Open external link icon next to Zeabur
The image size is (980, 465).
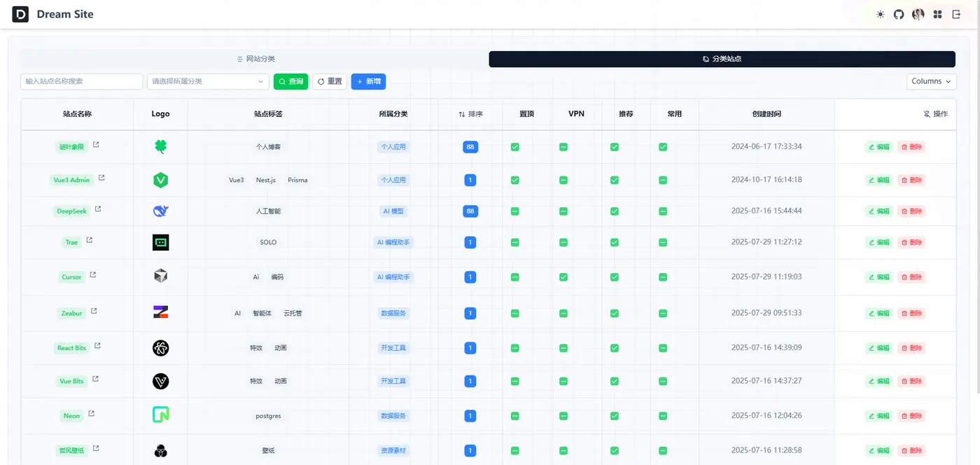pyautogui.click(x=94, y=311)
